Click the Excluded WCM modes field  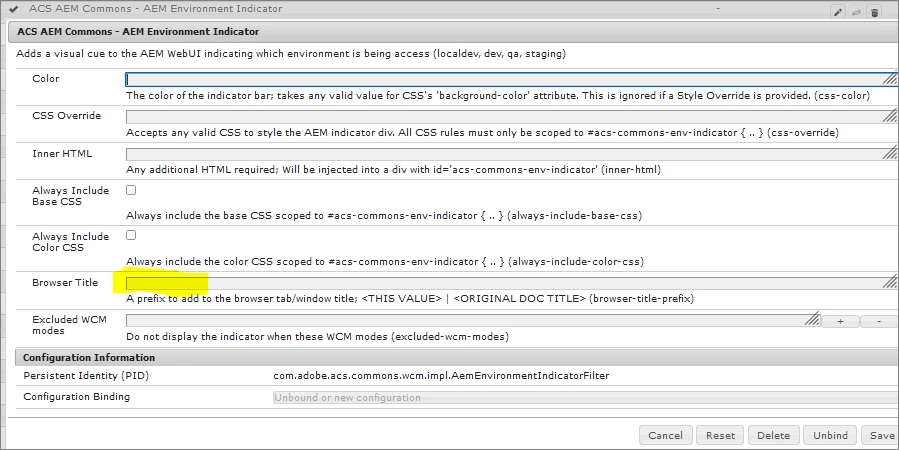tap(473, 320)
